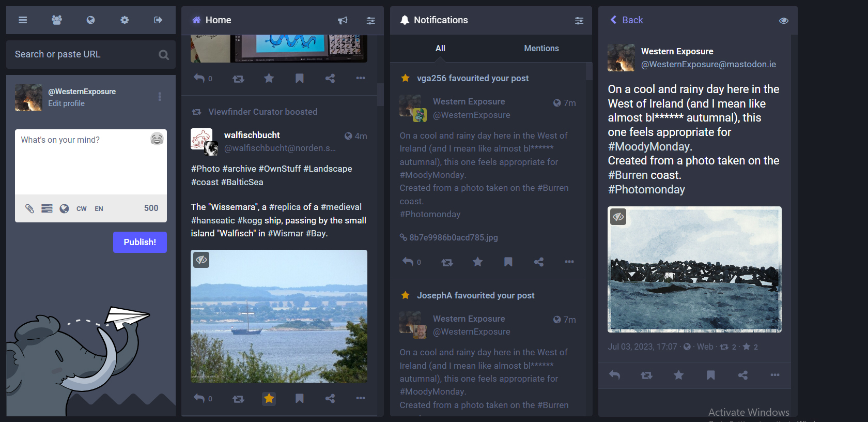This screenshot has width=868, height=422.
Task: Click the Home column scrollbar
Action: pyautogui.click(x=380, y=95)
